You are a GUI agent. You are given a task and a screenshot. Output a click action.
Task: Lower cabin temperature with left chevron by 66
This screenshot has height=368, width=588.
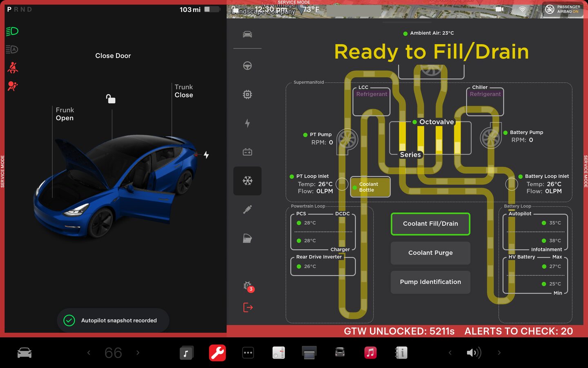(89, 352)
